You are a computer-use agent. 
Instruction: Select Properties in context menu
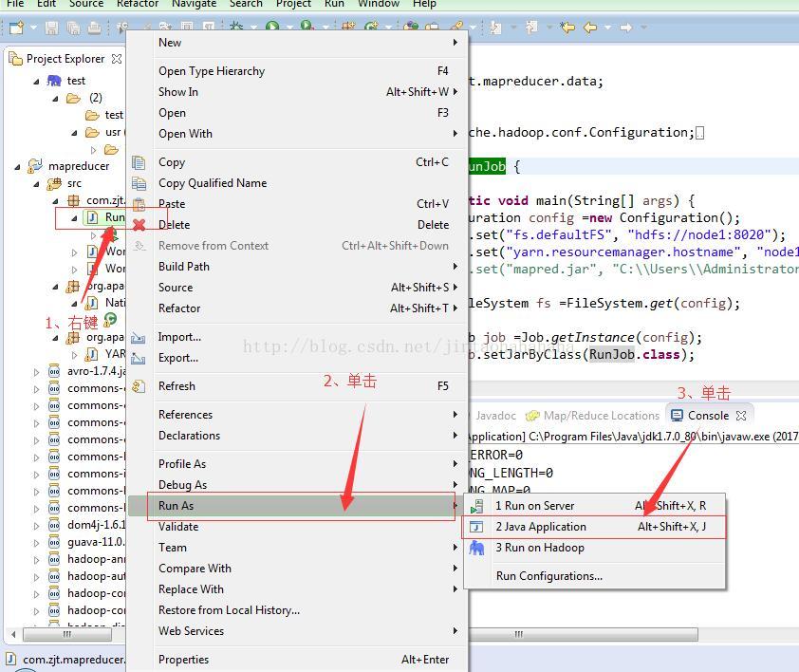[x=297, y=660]
